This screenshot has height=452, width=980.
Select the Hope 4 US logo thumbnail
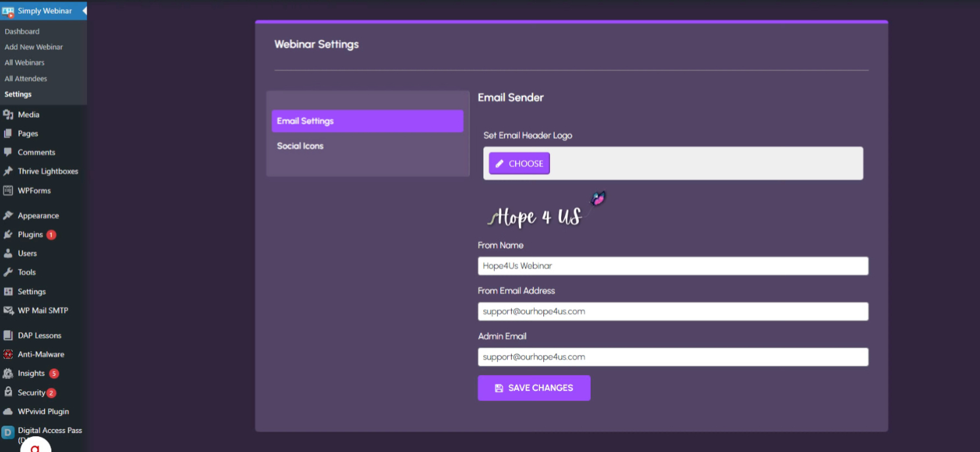click(x=545, y=211)
